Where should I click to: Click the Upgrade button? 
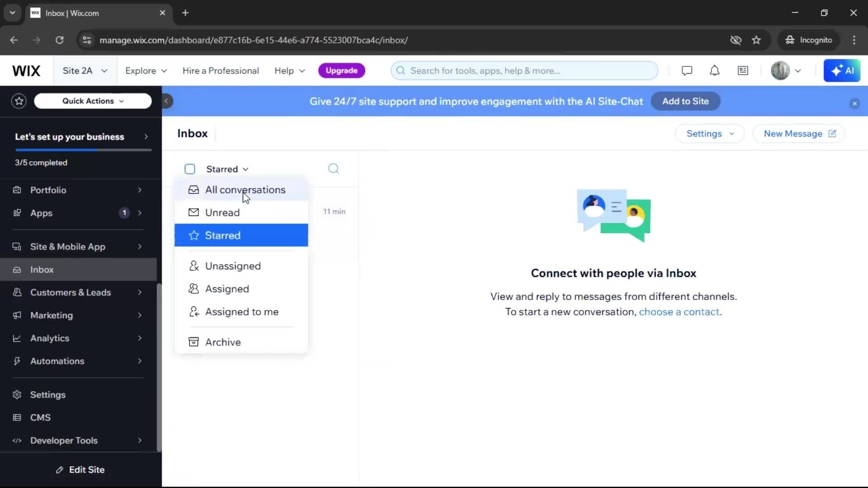(x=341, y=71)
